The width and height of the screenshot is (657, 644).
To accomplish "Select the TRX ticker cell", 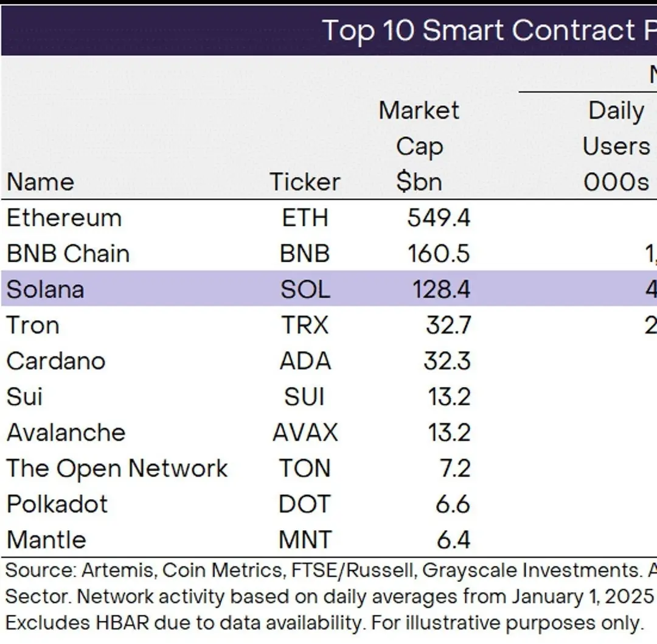I will [304, 325].
